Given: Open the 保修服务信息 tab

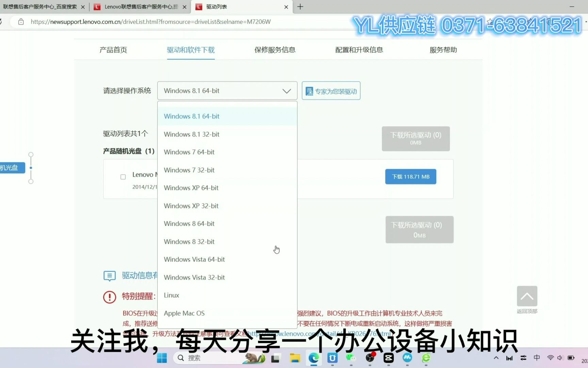Looking at the screenshot, I should click(275, 50).
